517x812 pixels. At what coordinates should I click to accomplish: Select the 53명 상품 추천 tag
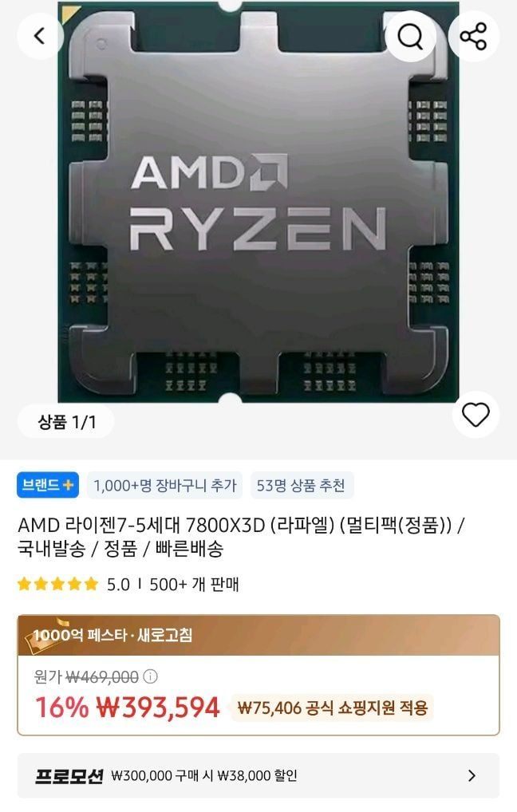click(x=301, y=485)
